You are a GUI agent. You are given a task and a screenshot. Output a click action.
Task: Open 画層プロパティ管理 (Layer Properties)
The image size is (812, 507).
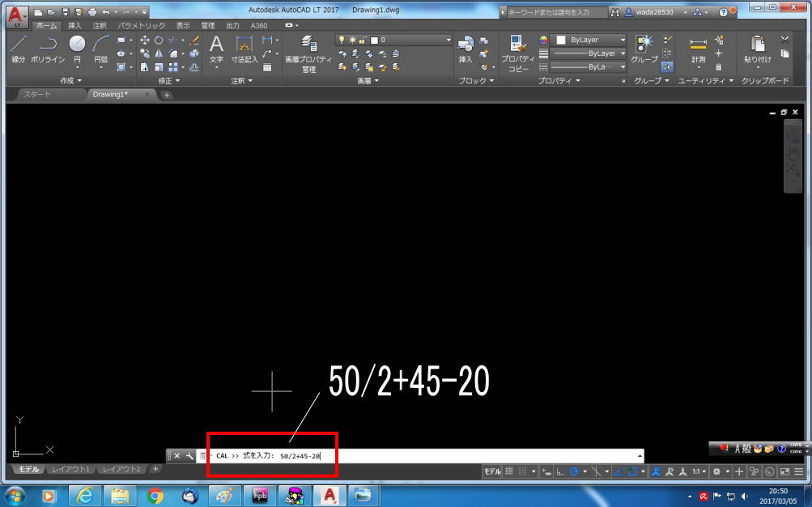click(x=308, y=54)
